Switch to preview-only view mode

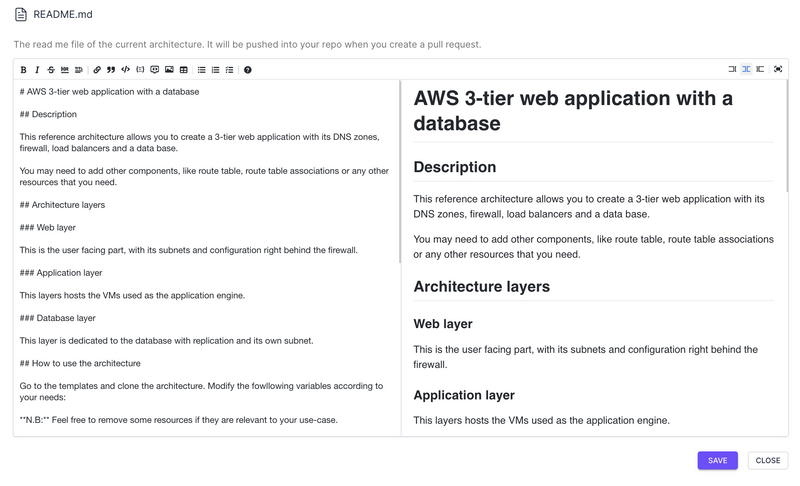click(760, 69)
